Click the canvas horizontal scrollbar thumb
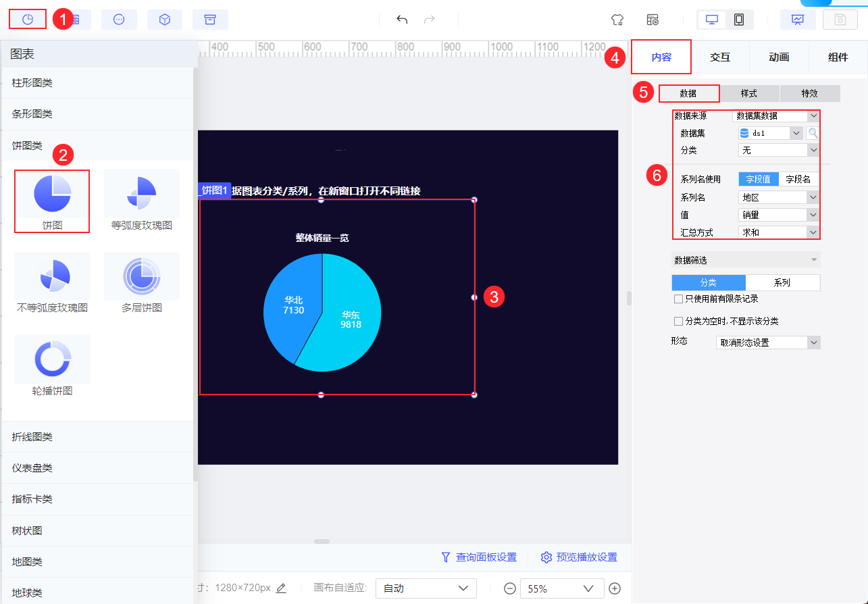This screenshot has width=868, height=604. tap(322, 541)
